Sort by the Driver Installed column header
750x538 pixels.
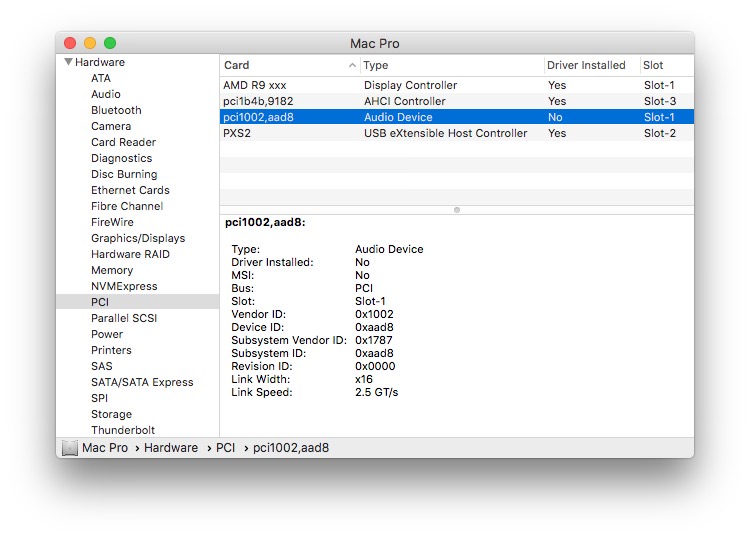[586, 65]
